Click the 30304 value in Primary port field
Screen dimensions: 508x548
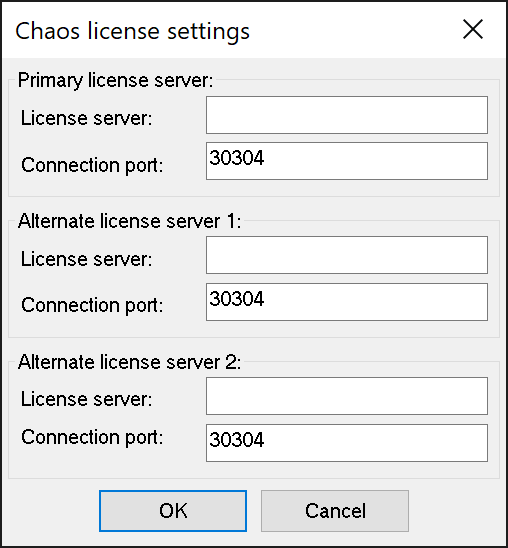[237, 158]
